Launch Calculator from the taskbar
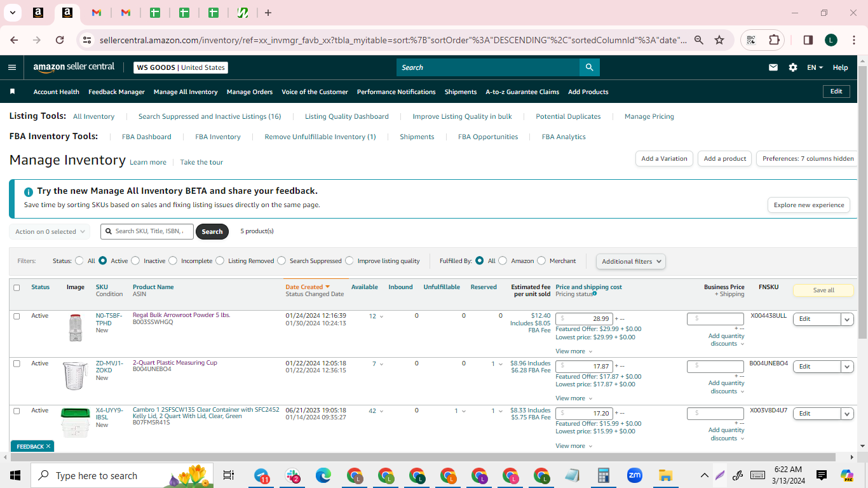The image size is (868, 488). pyautogui.click(x=603, y=475)
